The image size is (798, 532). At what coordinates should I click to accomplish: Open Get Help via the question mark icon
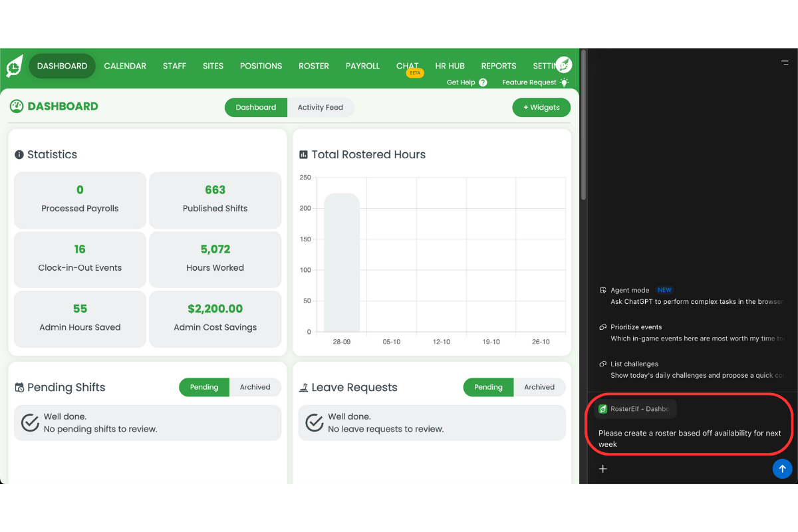483,82
